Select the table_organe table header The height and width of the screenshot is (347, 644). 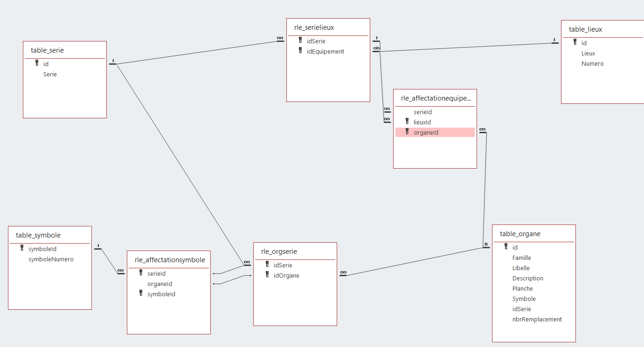tap(534, 234)
